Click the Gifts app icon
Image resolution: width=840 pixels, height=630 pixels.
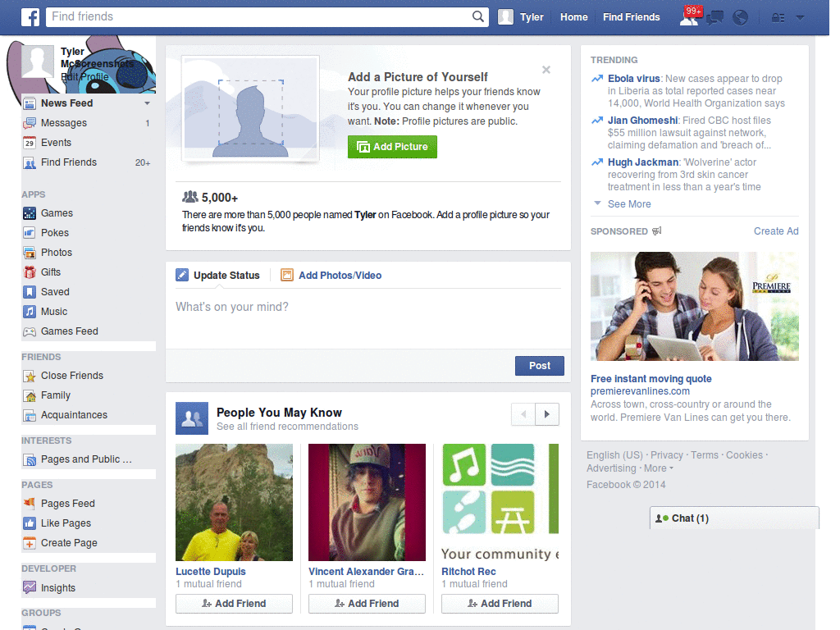(30, 272)
